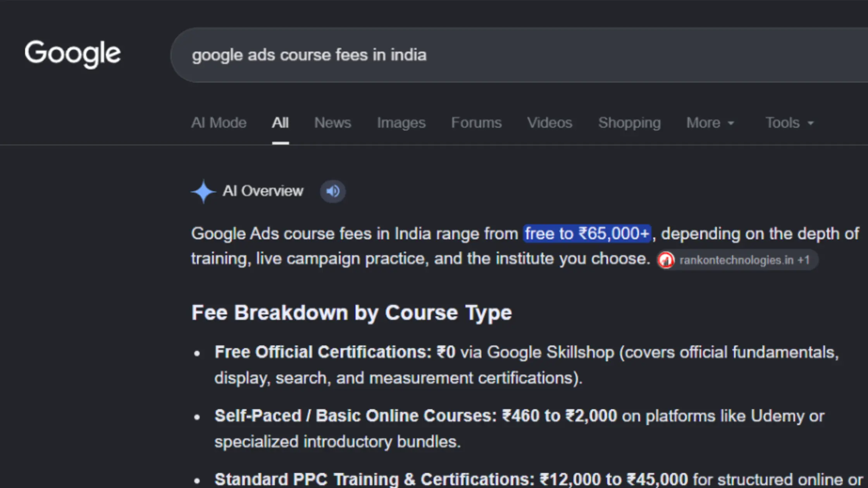Switch to the AI Mode tab
Screen dimensions: 868x488
coord(219,123)
